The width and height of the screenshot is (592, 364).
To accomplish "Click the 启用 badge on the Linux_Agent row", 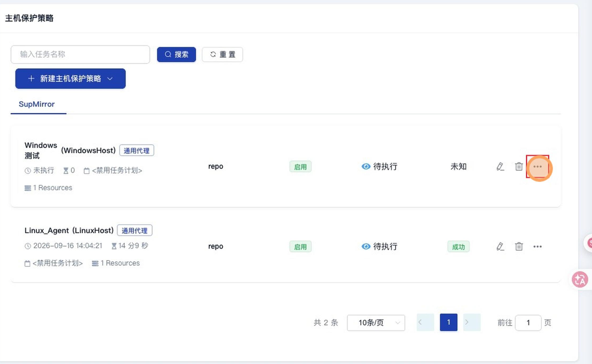I will tap(300, 247).
